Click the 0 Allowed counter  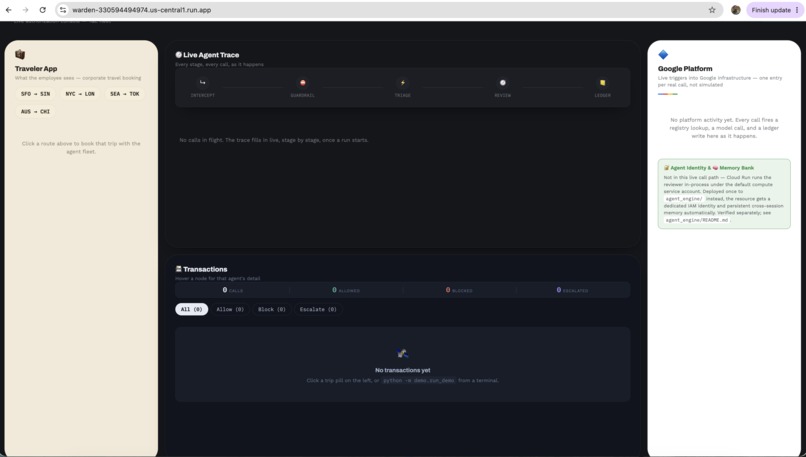point(346,290)
